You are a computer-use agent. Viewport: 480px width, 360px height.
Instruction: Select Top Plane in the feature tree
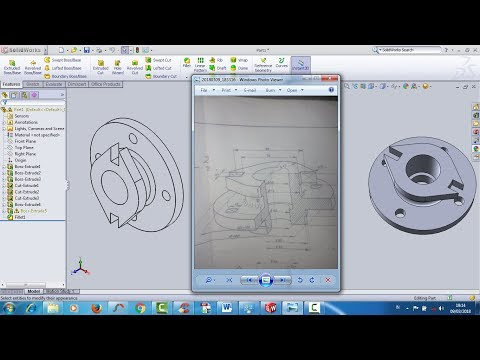tap(24, 148)
